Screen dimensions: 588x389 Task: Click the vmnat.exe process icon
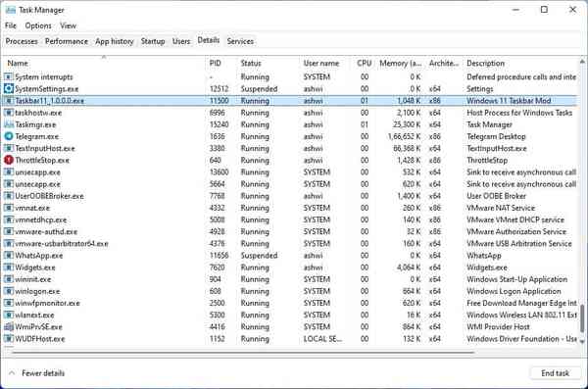9,208
